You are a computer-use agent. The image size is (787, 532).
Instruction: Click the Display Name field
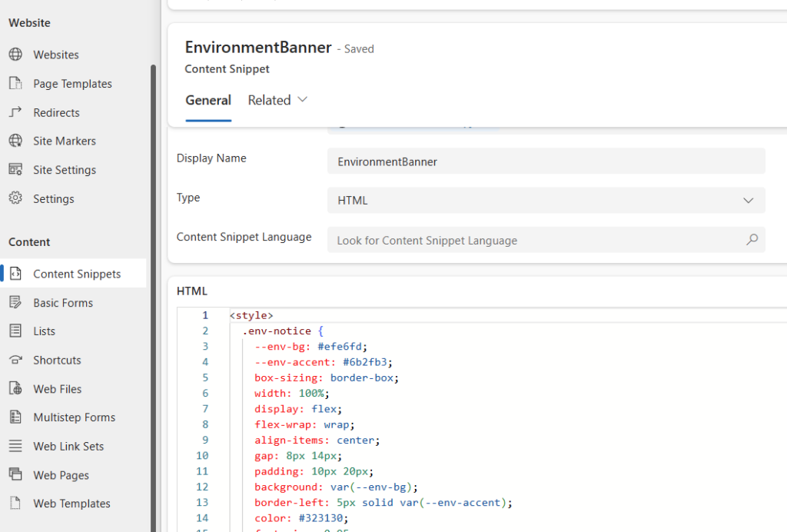546,161
